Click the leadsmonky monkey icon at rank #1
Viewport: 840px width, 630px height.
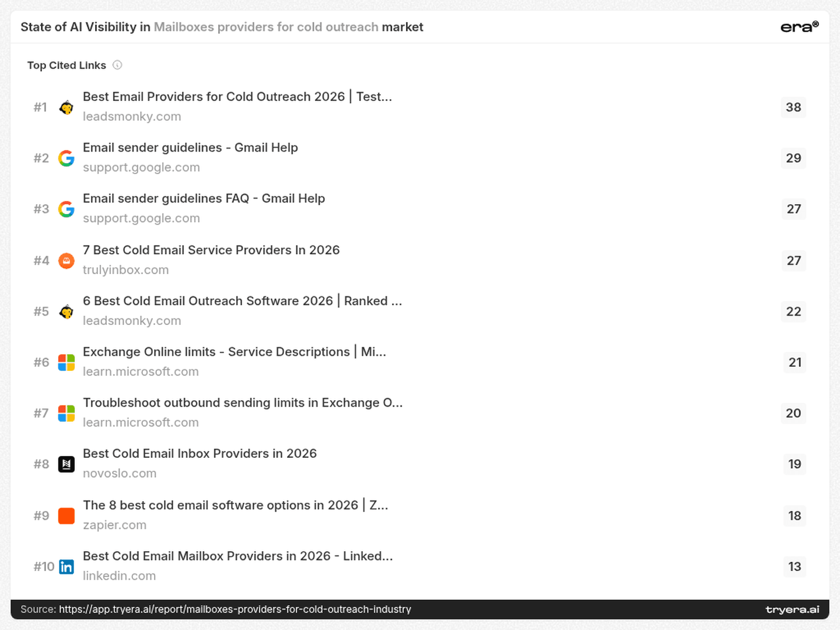point(66,107)
